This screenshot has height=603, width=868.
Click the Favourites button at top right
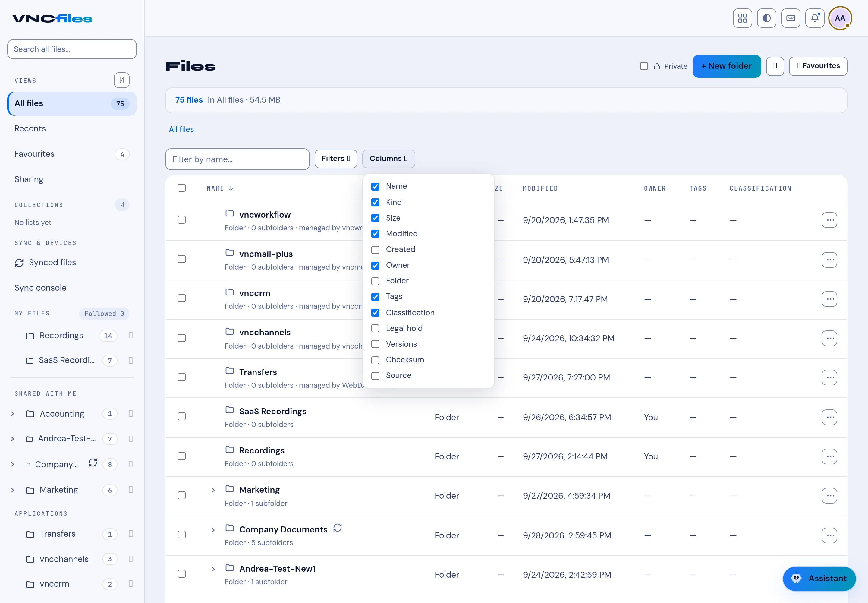[818, 66]
